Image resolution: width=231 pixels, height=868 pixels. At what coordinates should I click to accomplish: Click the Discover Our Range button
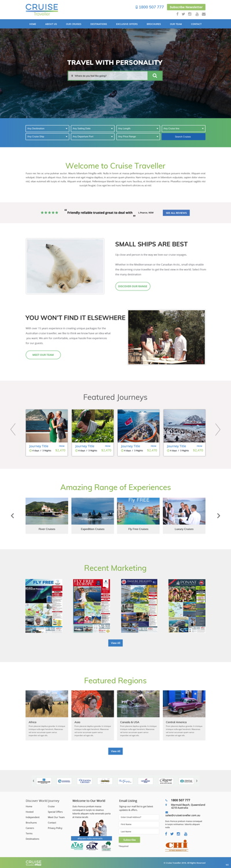tap(133, 286)
